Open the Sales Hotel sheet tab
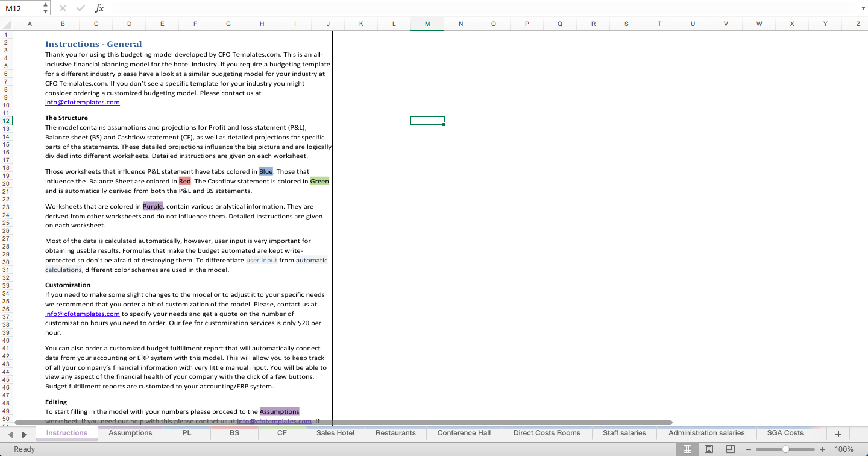Viewport: 868px width, 456px height. click(335, 433)
